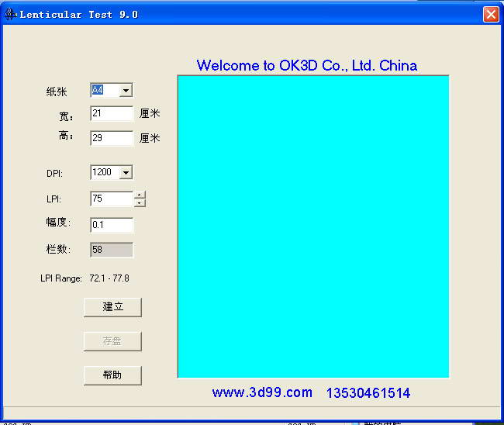The width and height of the screenshot is (504, 425).
Task: Click the disabled 存盘 save button
Action: point(112,341)
